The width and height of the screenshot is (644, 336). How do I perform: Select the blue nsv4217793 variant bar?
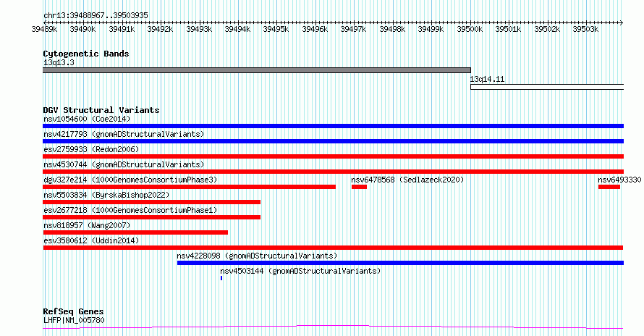pyautogui.click(x=333, y=141)
